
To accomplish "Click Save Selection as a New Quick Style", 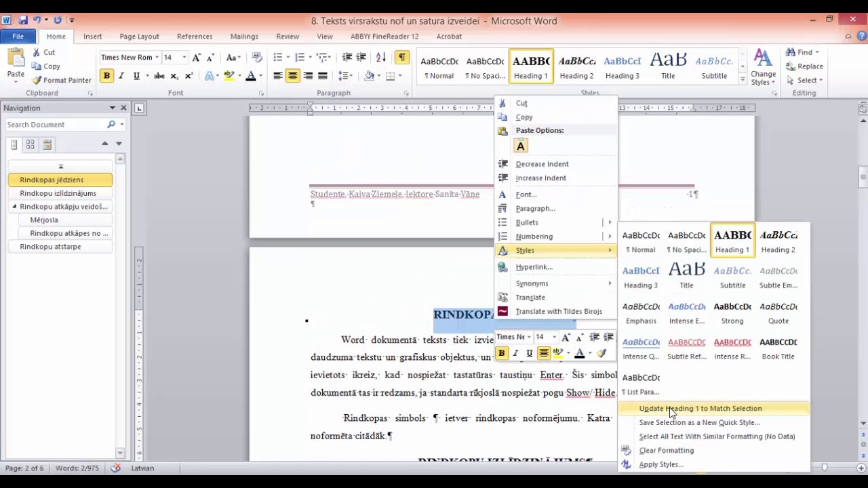I will coord(713,422).
